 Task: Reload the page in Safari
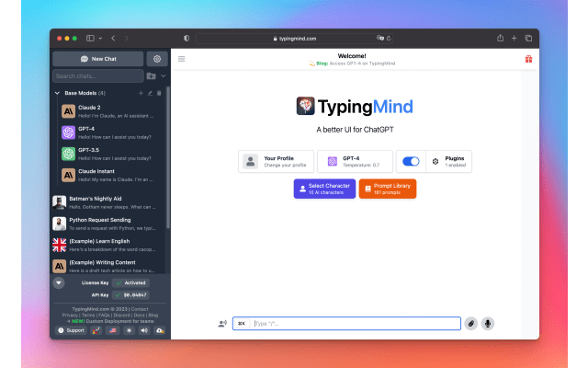click(389, 39)
